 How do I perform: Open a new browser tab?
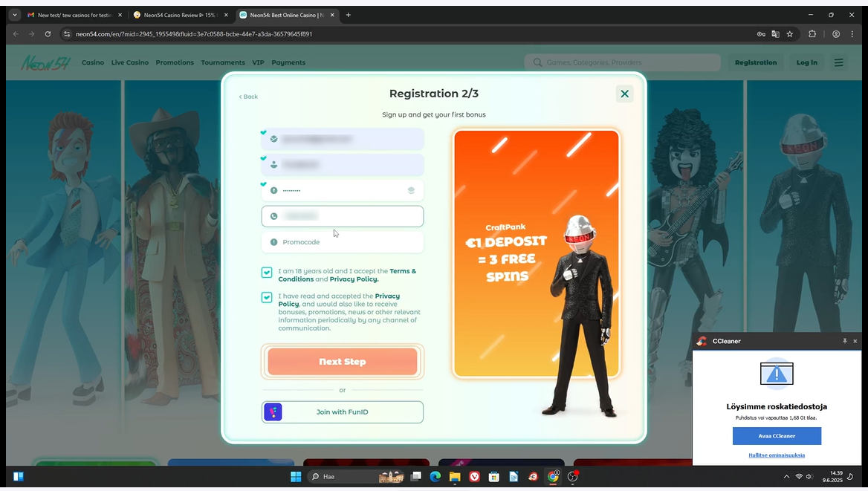[349, 15]
